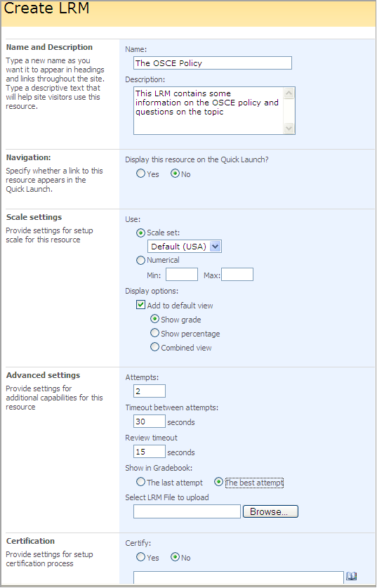Select Combined view display option

[x=154, y=347]
